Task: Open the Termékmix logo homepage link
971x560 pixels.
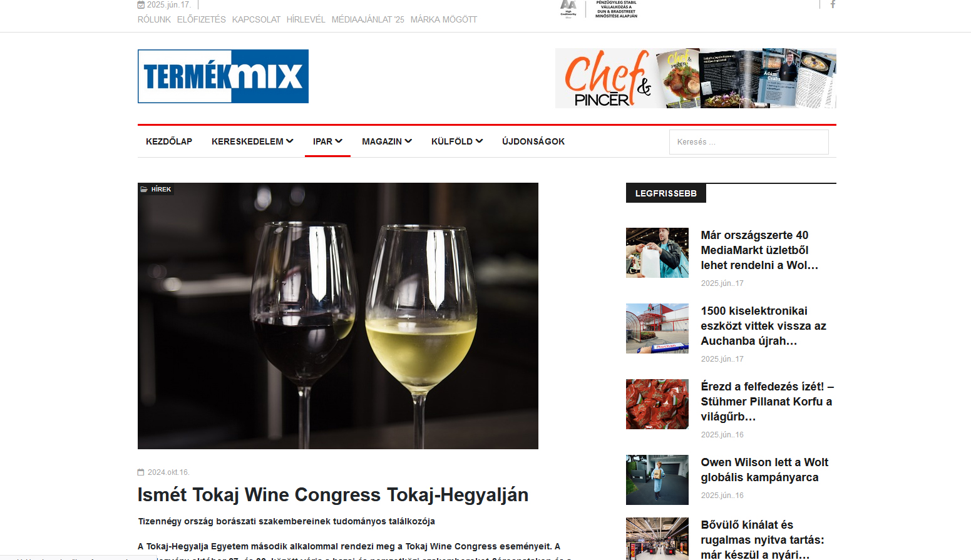Action: pyautogui.click(x=223, y=76)
